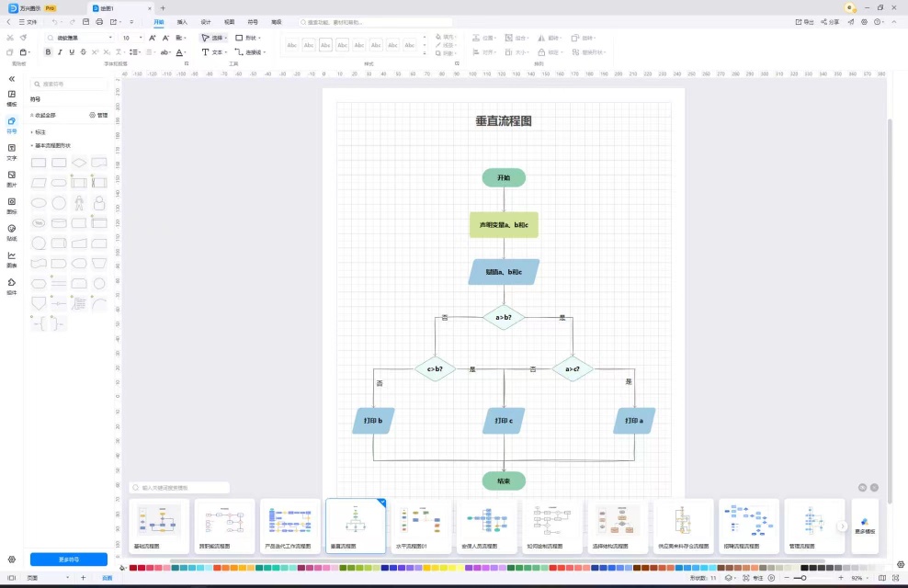908x588 pixels.
Task: Click the 分享 (Share) button
Action: click(830, 22)
